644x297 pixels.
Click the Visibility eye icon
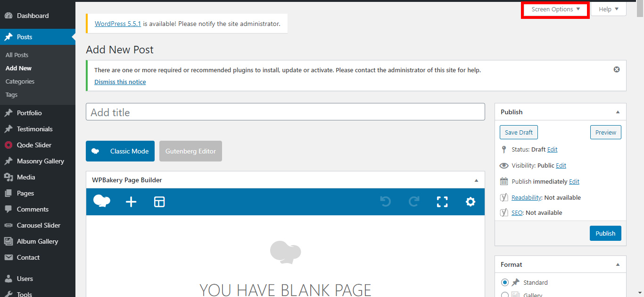tap(504, 166)
